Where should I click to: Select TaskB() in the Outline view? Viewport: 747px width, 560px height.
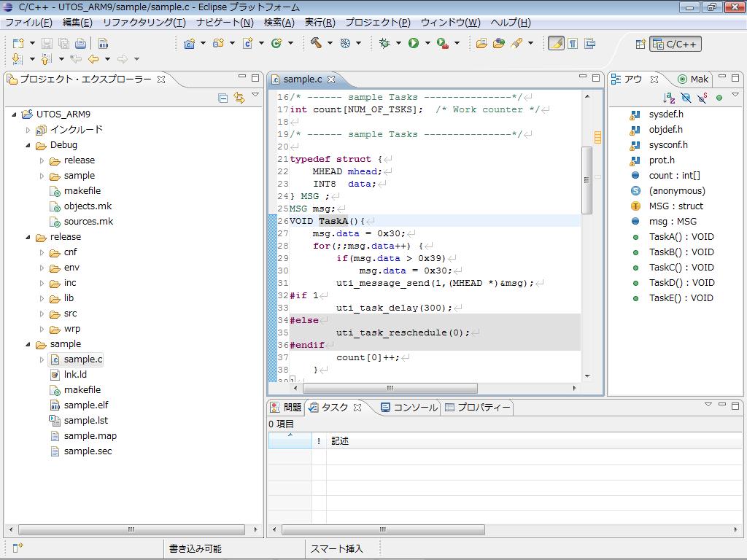click(x=681, y=252)
